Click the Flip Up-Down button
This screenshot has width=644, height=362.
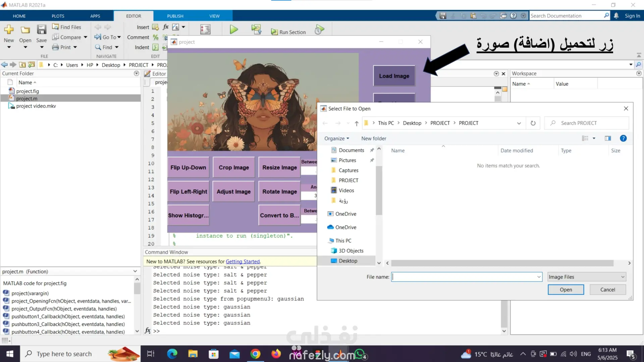click(x=188, y=167)
